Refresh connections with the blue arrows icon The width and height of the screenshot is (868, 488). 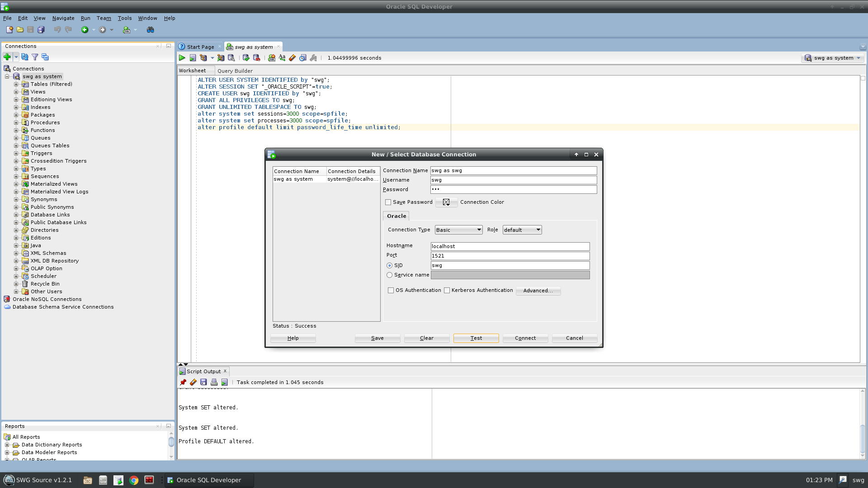tap(25, 57)
